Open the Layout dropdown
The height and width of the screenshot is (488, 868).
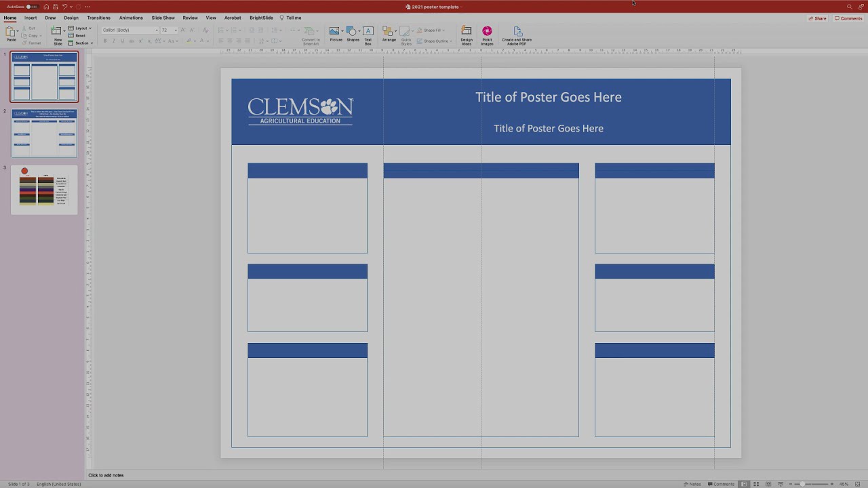pyautogui.click(x=80, y=28)
